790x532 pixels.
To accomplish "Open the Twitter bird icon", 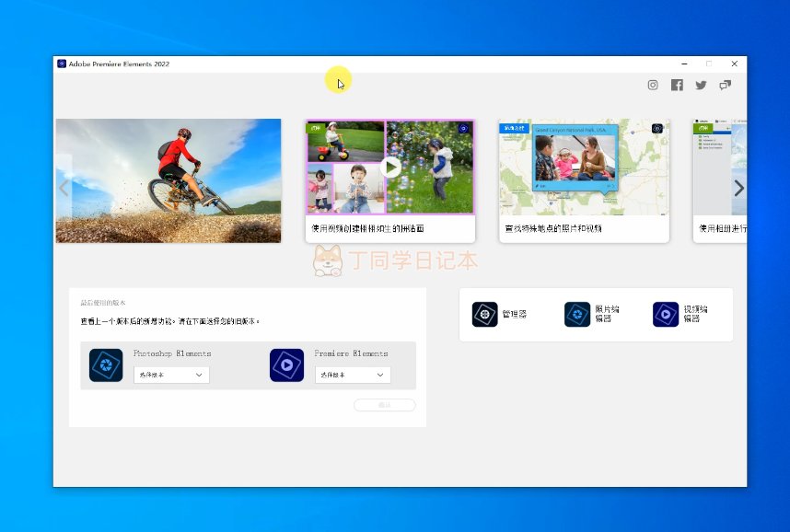I will (x=701, y=85).
